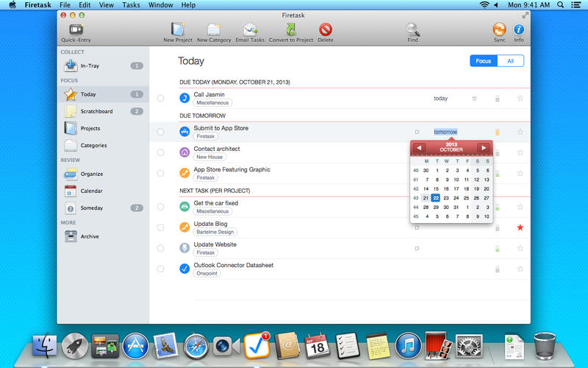Click reminder clock icon of Call Jasmin
The width and height of the screenshot is (588, 368).
coord(474,99)
